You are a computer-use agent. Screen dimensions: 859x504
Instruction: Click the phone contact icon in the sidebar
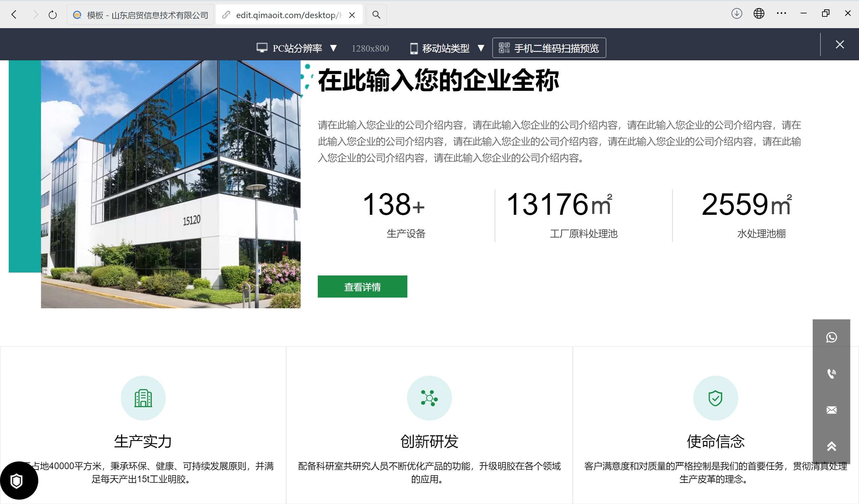(831, 374)
